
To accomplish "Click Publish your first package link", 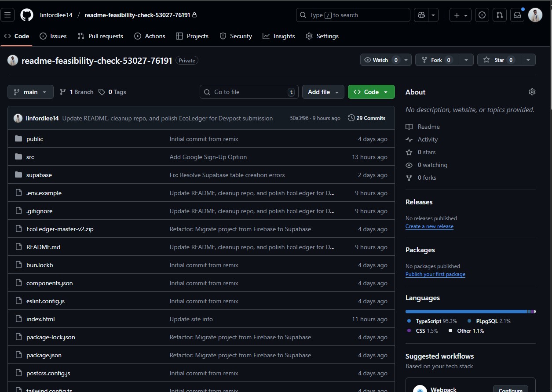I will [x=435, y=274].
